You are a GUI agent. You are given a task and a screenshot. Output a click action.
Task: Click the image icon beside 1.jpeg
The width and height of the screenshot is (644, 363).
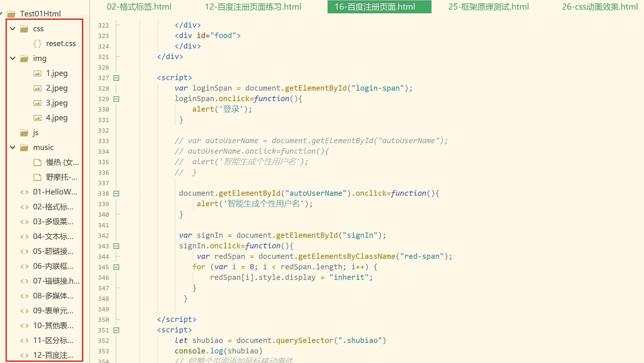point(37,73)
